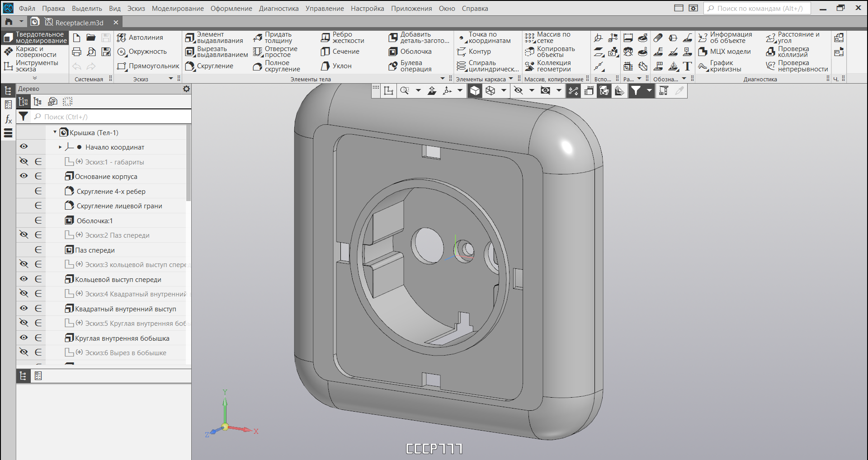The image size is (868, 460).
Task: Hide Квадратный внутренний выступ with its eye icon
Action: coord(24,308)
